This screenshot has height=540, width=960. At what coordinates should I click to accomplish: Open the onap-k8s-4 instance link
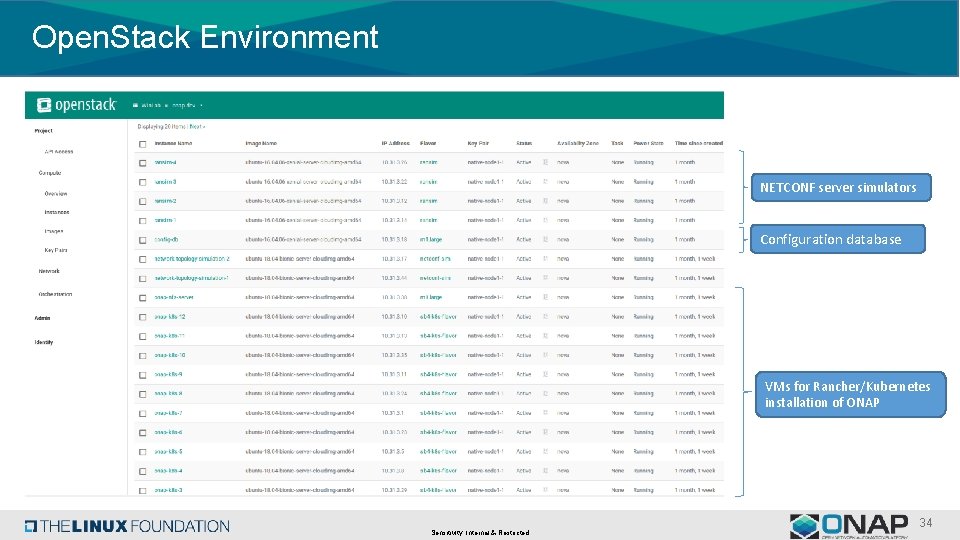168,471
